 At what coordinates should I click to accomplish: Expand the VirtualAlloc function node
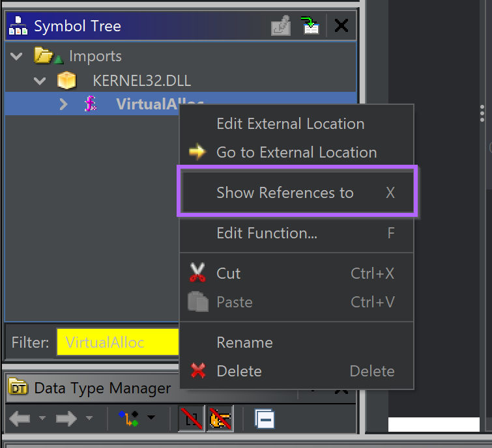click(x=63, y=104)
